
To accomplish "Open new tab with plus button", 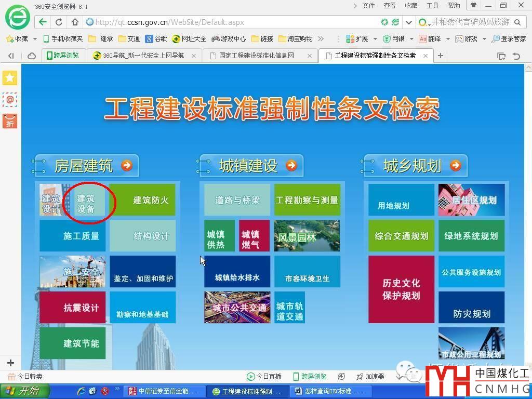I will [441, 55].
